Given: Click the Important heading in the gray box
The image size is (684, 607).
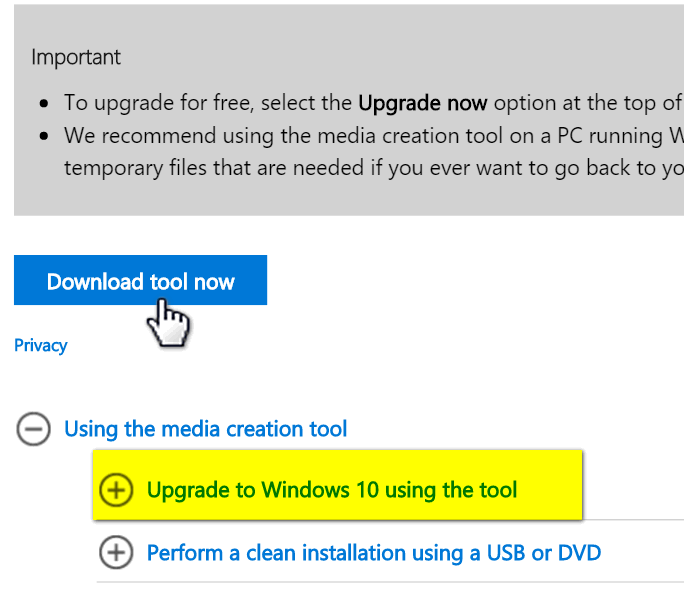Looking at the screenshot, I should [x=76, y=57].
